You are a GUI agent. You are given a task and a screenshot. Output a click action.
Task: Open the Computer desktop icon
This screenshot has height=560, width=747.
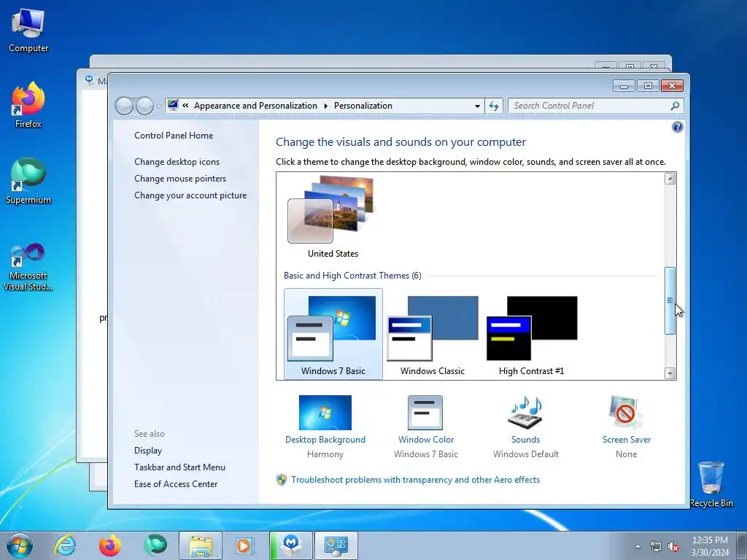pos(28,29)
